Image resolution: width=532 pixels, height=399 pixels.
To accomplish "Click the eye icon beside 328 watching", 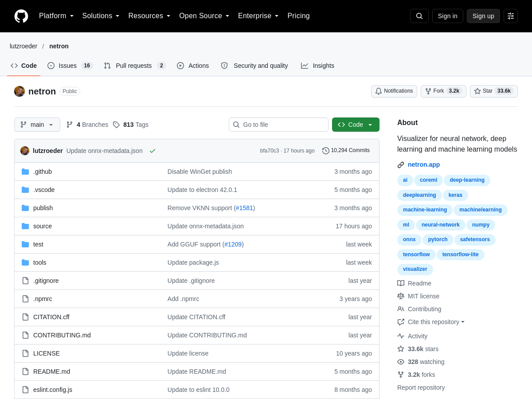I will 401,362.
